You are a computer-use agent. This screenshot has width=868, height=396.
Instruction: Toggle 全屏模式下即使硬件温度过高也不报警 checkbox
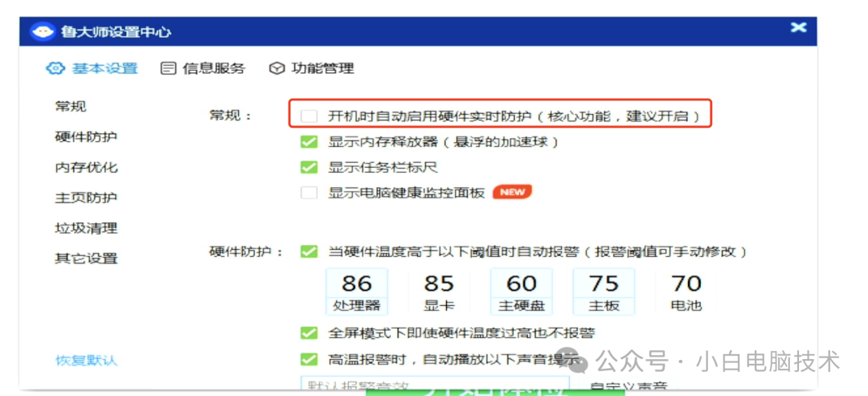(309, 333)
